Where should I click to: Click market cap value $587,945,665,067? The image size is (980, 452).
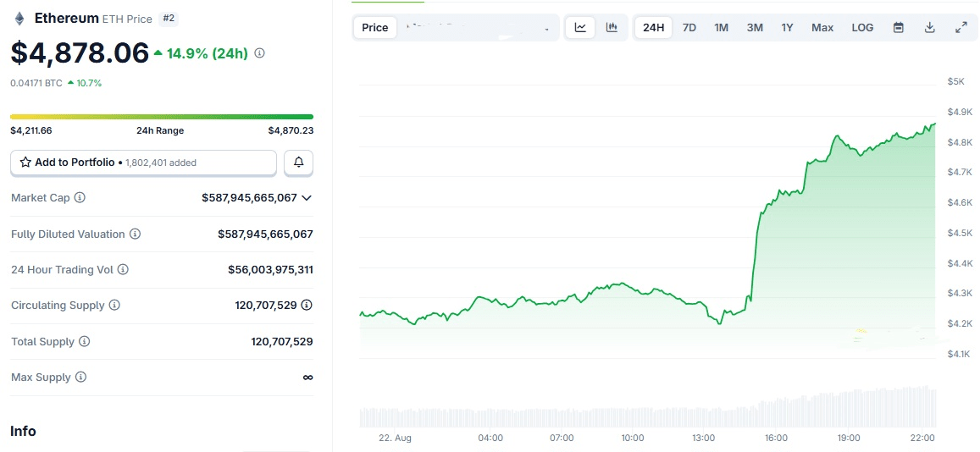pyautogui.click(x=249, y=198)
